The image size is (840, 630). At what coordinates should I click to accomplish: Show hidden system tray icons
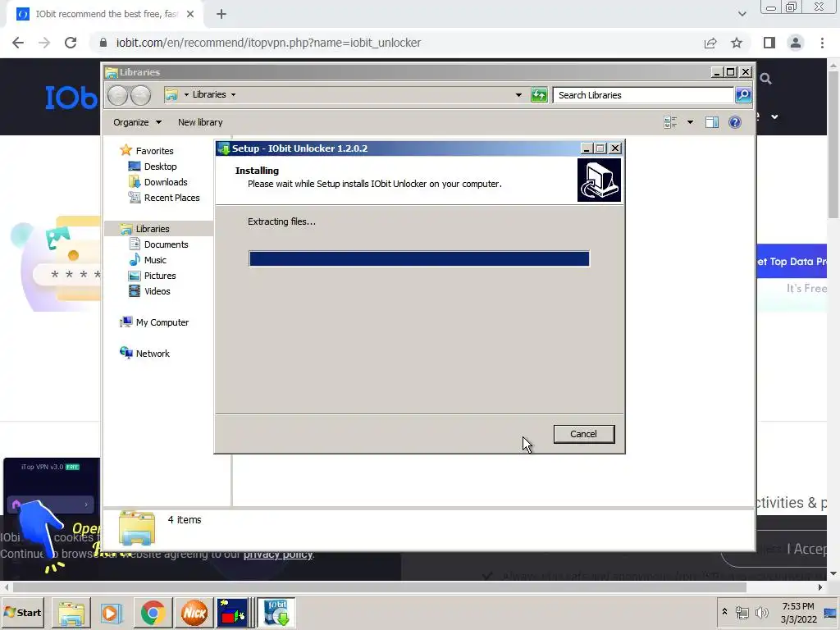[x=724, y=612]
